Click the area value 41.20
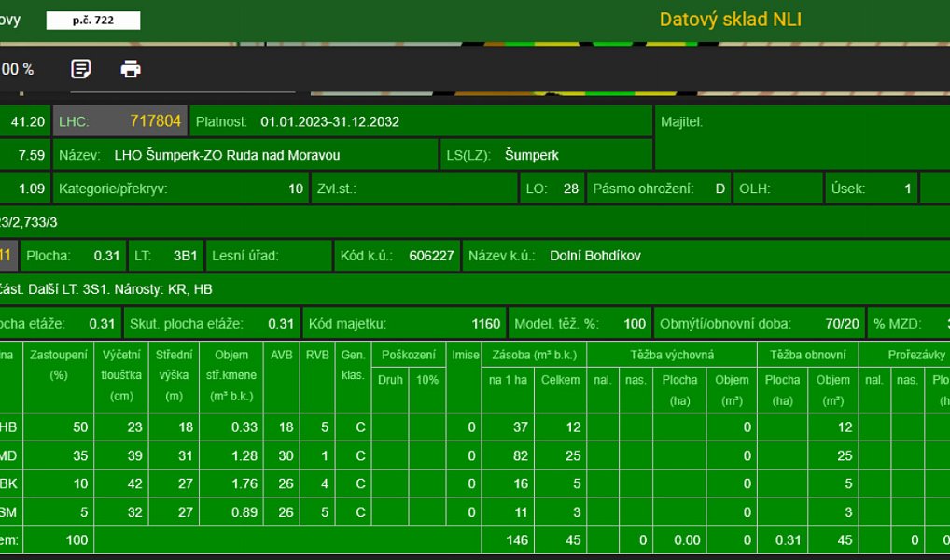The image size is (950, 560). coord(28,122)
